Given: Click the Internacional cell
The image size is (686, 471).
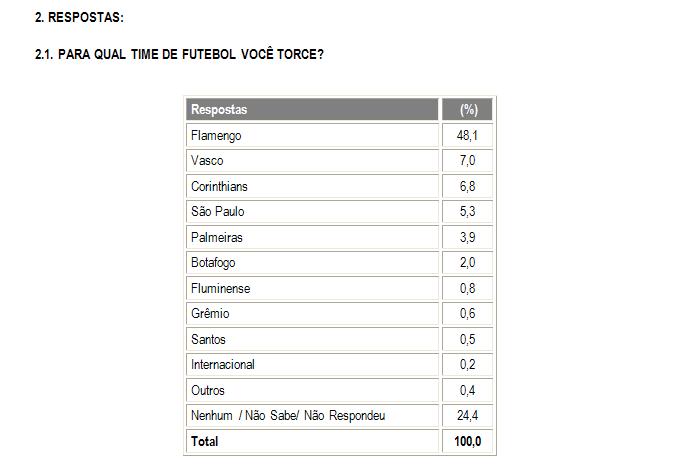Looking at the screenshot, I should coord(223,365).
